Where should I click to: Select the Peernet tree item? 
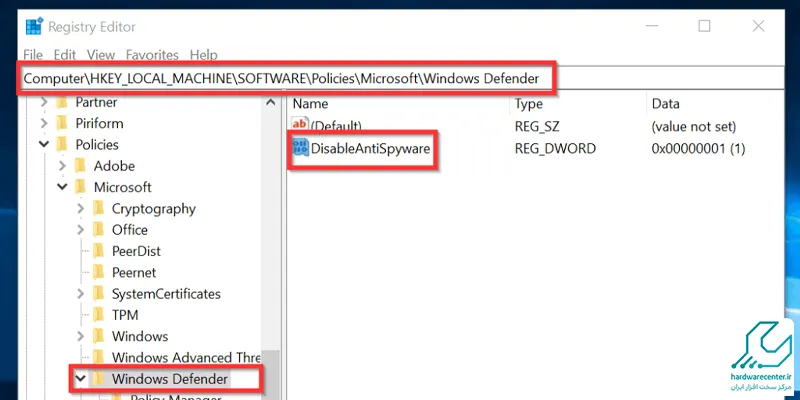pos(134,272)
